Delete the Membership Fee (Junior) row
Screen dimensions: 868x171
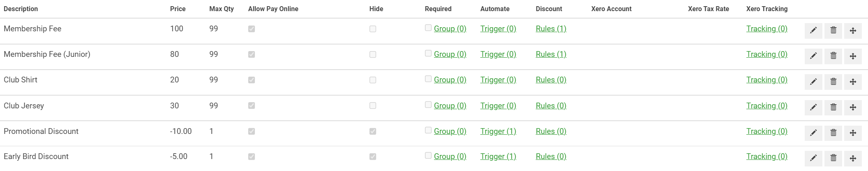pos(833,56)
